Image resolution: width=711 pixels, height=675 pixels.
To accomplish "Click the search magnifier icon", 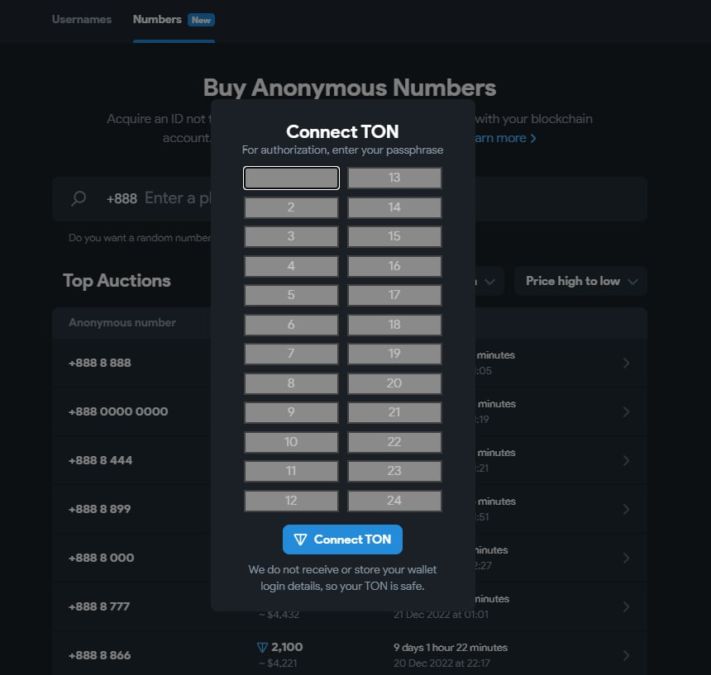I will point(78,199).
